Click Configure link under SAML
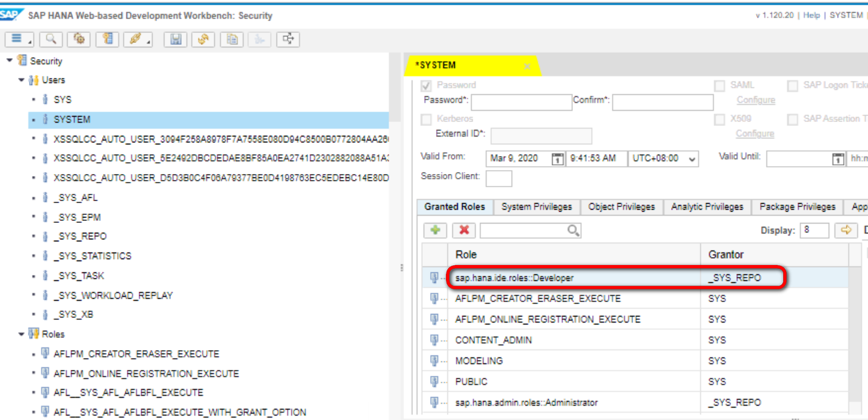 point(755,100)
